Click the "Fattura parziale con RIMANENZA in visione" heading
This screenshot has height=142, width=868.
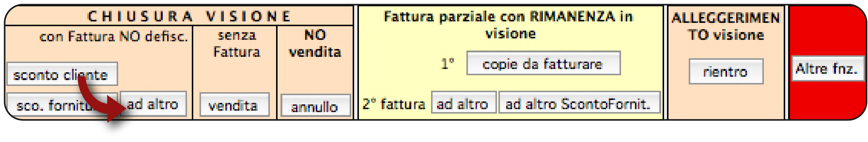(x=509, y=25)
